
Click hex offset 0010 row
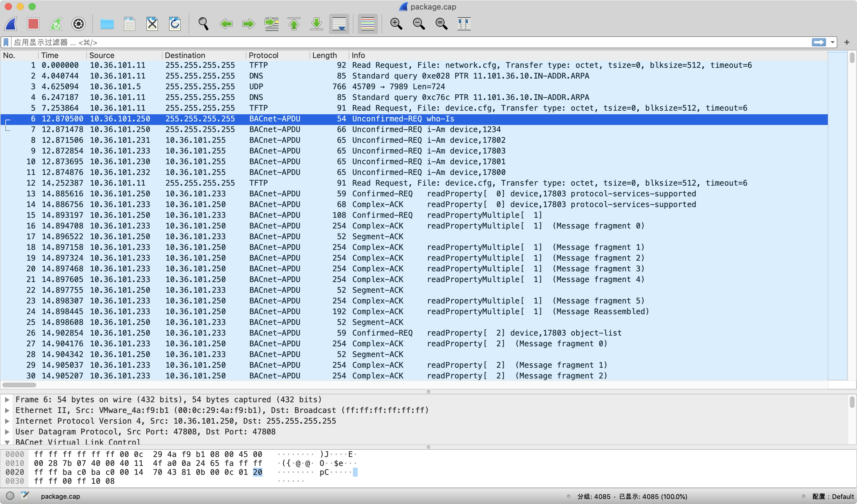point(15,463)
